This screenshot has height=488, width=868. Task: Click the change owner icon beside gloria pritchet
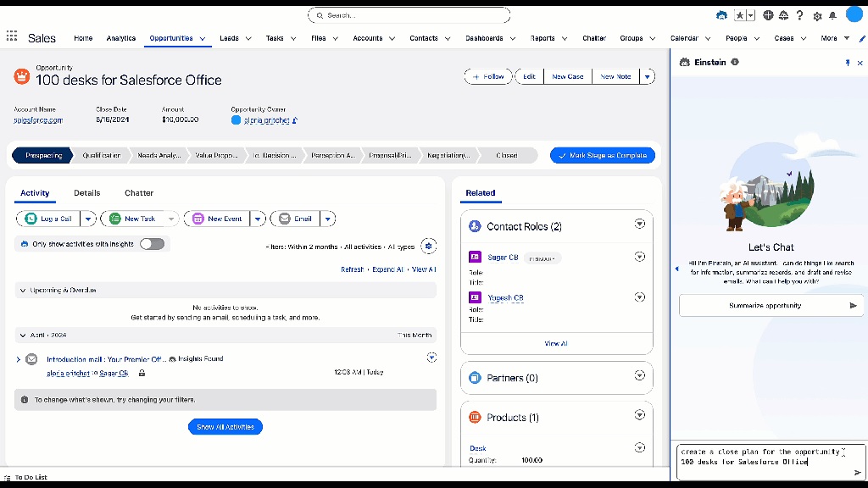(294, 120)
